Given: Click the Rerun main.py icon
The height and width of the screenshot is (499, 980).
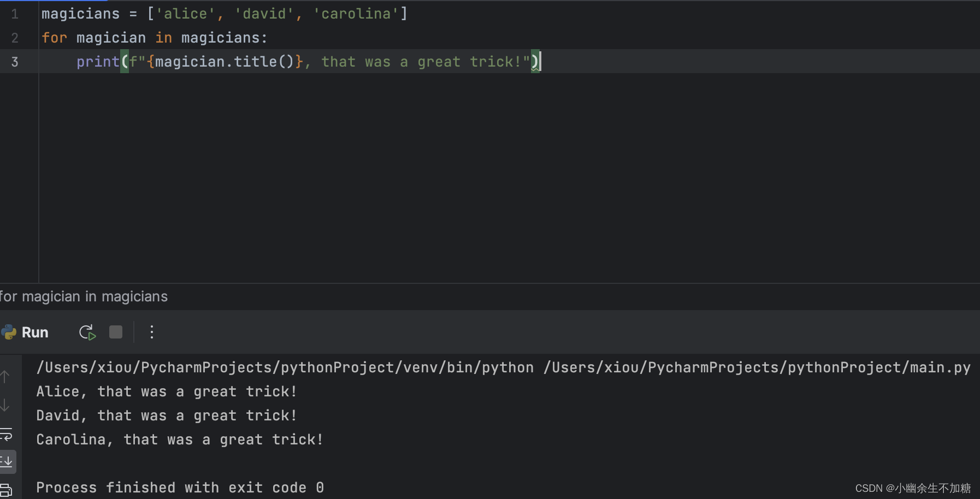Looking at the screenshot, I should pyautogui.click(x=87, y=332).
